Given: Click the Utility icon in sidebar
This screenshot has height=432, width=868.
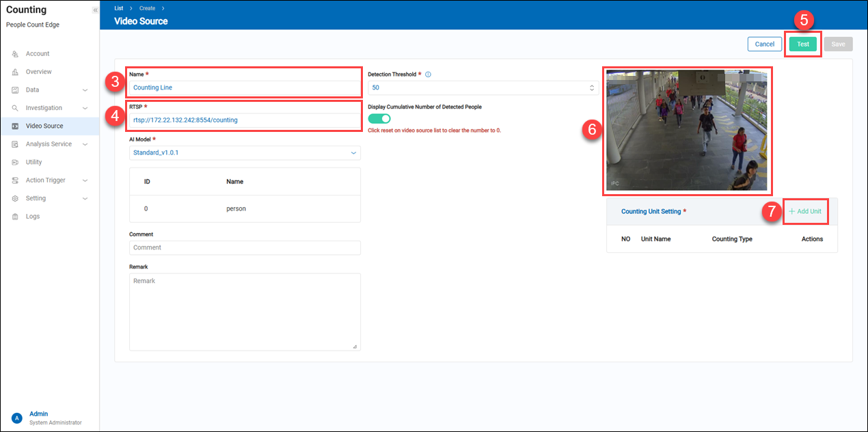Looking at the screenshot, I should pyautogui.click(x=15, y=163).
